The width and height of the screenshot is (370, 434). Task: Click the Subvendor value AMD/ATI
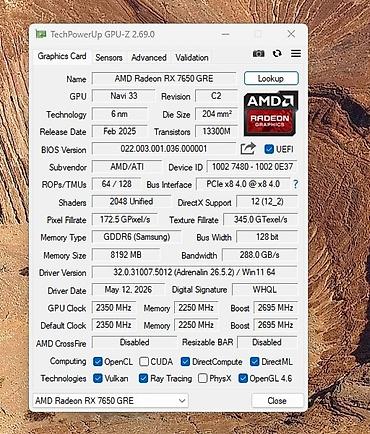[127, 167]
